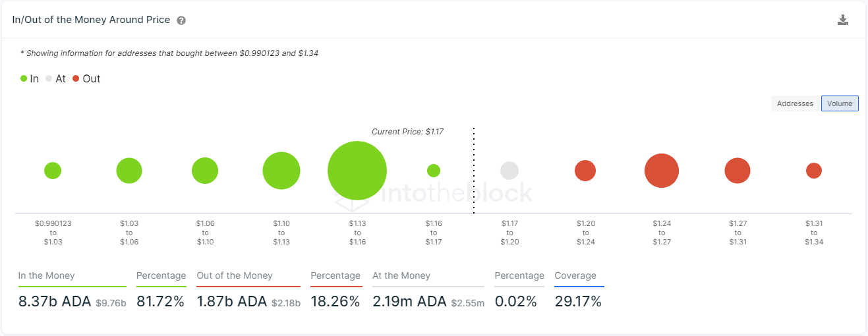Switch to Volume view
The image size is (868, 336).
coord(840,103)
